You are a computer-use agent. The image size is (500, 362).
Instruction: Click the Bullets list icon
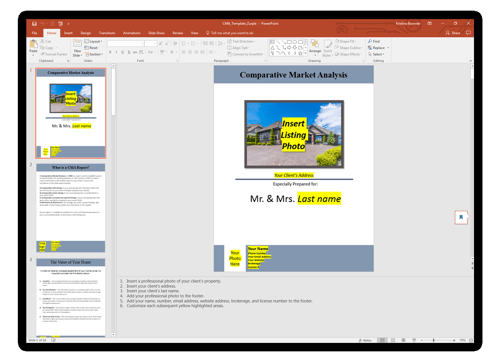click(x=184, y=43)
